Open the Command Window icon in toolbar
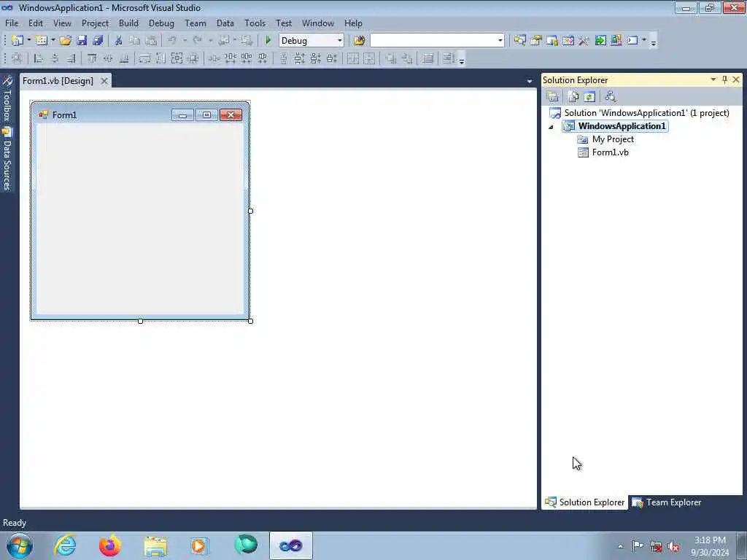This screenshot has height=560, width=747. click(x=632, y=41)
